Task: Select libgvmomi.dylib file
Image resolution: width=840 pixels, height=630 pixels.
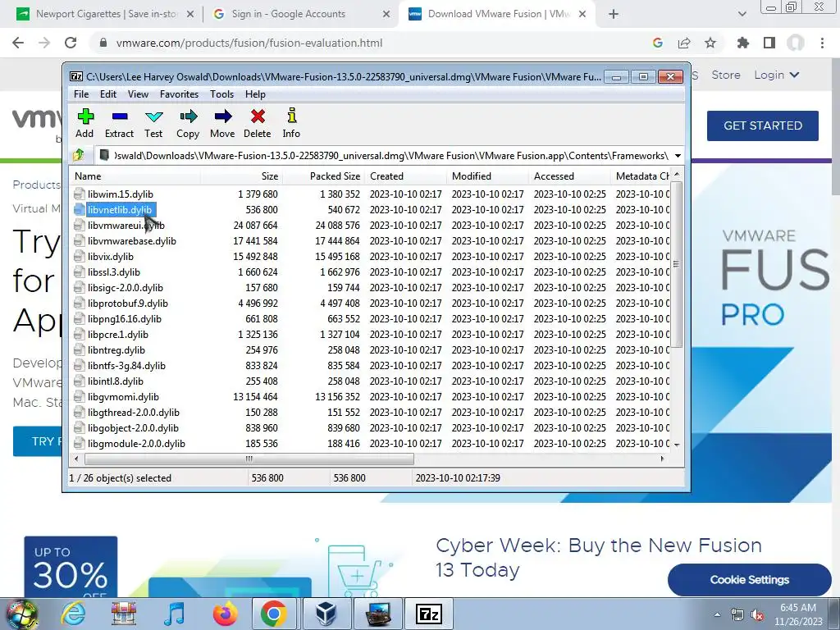Action: click(123, 397)
